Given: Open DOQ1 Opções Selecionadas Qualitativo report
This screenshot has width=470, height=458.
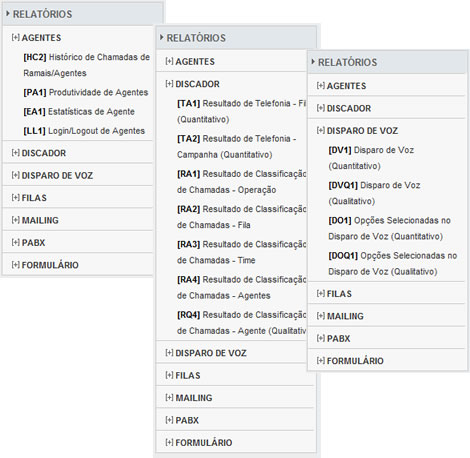Looking at the screenshot, I should (x=392, y=264).
